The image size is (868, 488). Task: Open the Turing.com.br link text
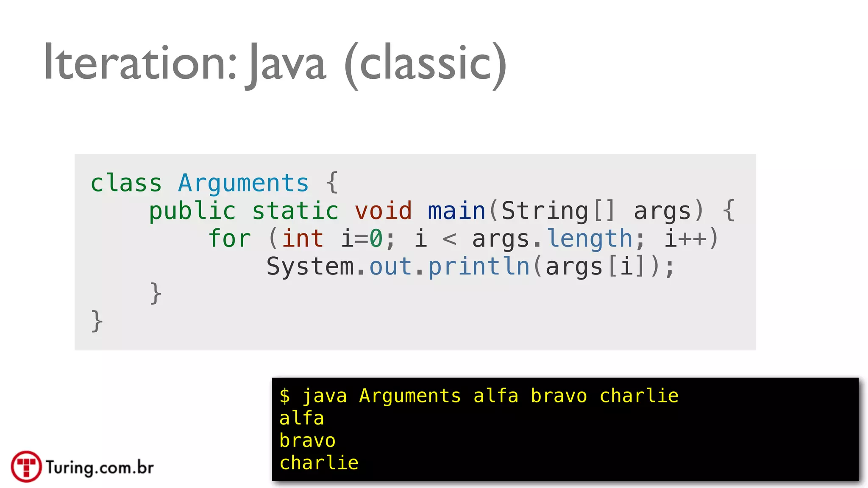100,468
